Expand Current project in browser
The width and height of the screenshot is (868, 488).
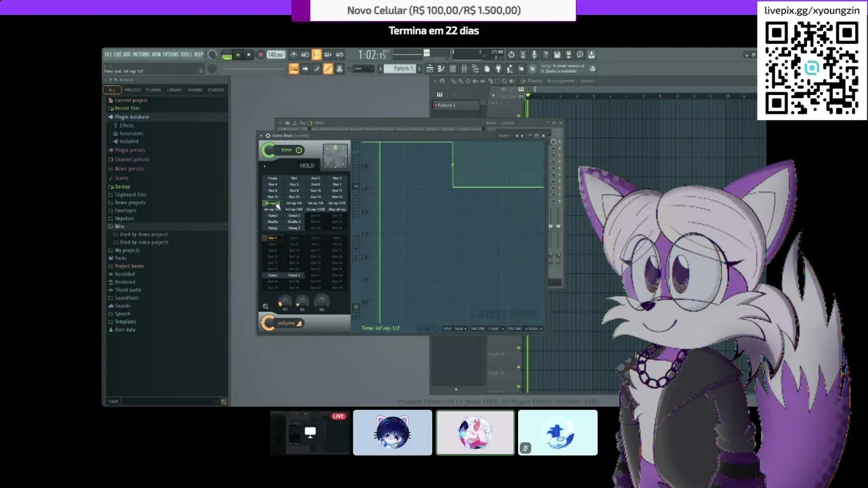[x=131, y=100]
